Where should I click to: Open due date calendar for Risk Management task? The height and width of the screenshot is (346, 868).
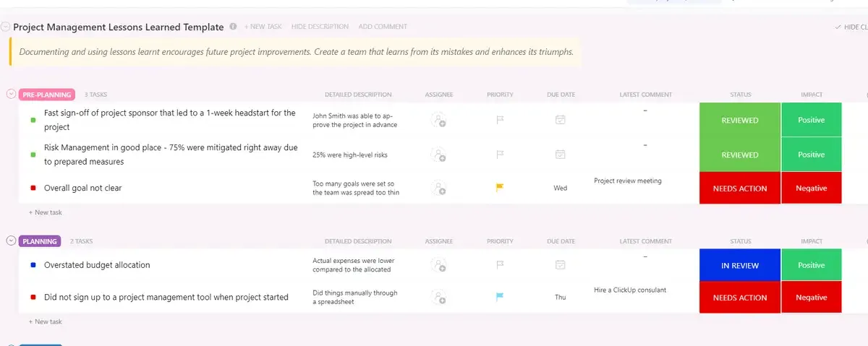[x=560, y=154]
